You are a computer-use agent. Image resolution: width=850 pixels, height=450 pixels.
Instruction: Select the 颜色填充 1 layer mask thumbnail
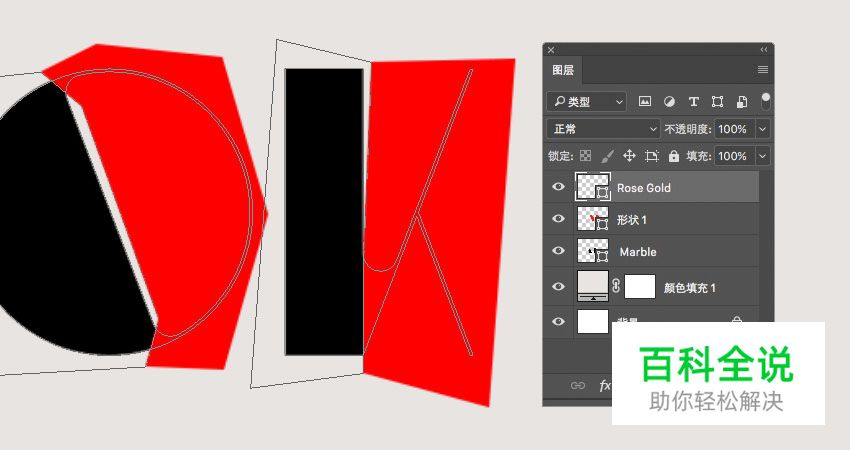(x=640, y=287)
